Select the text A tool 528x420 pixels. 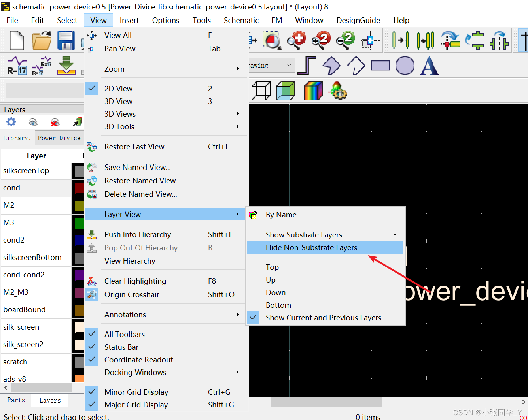point(430,66)
